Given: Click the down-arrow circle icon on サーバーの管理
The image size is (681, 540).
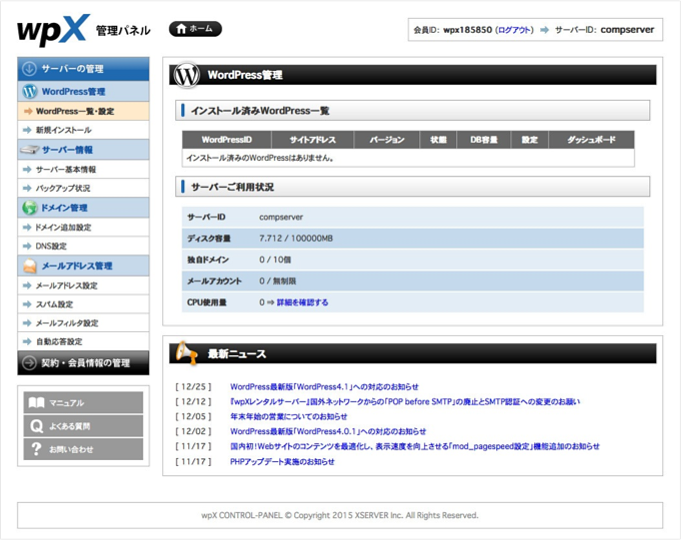Looking at the screenshot, I should (x=29, y=69).
